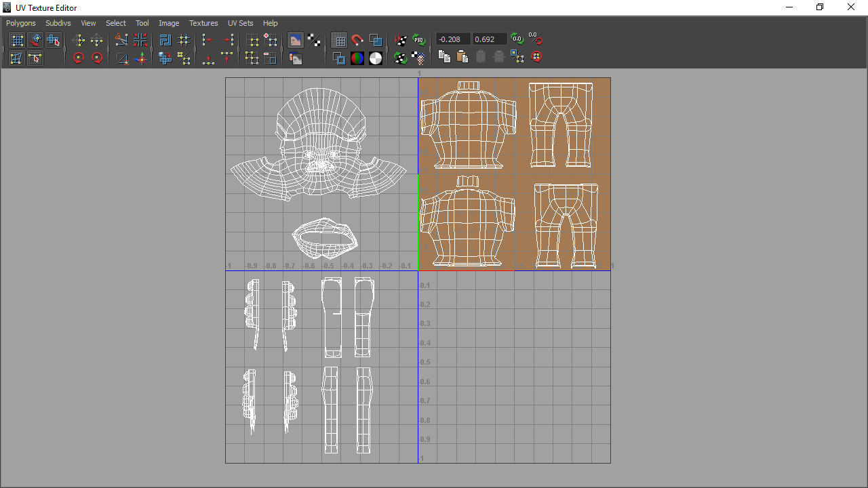Screen dimensions: 868x488
Task: Click the V coordinate input field showing 0.692
Action: 490,39
